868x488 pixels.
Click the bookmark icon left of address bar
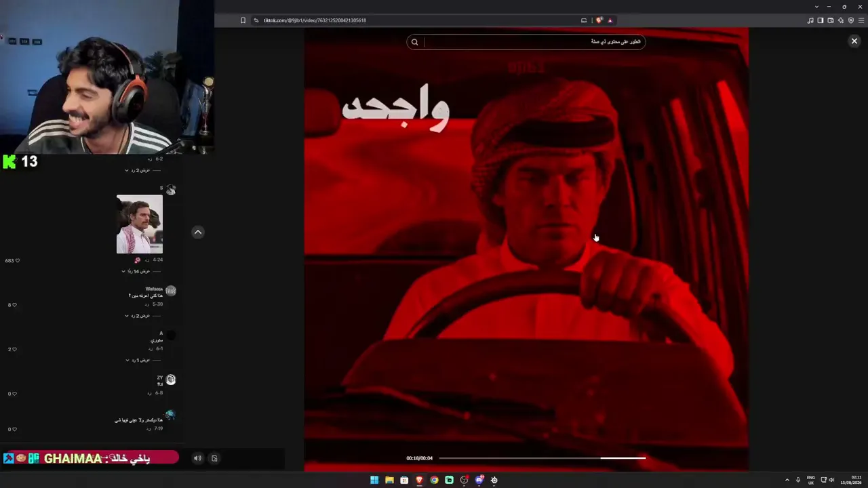click(x=243, y=20)
